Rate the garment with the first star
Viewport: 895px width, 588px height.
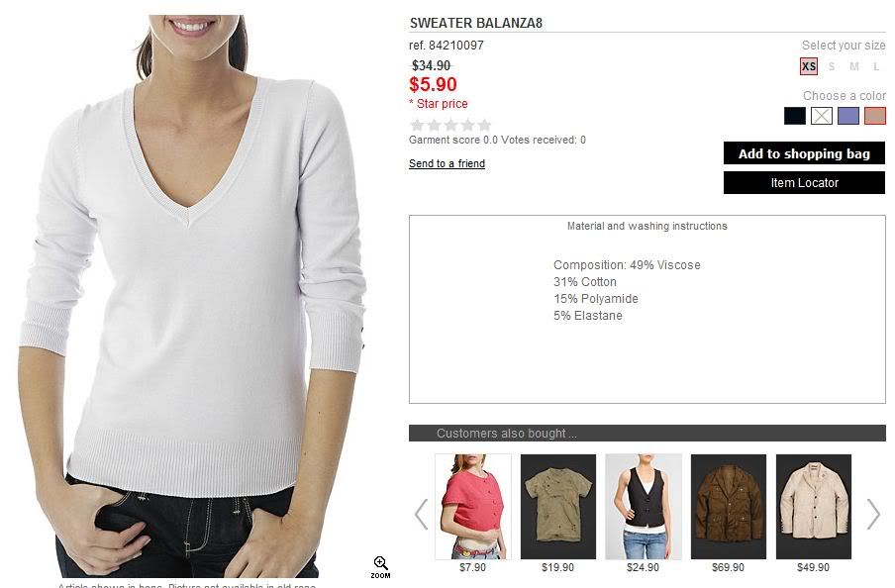pyautogui.click(x=417, y=125)
